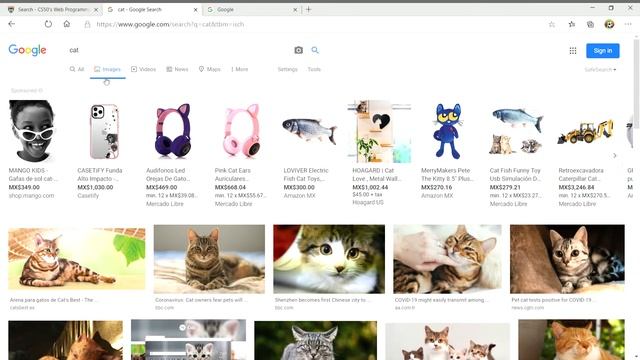Close the CS50's Web Programming tab
The height and width of the screenshot is (360, 640).
click(x=96, y=9)
